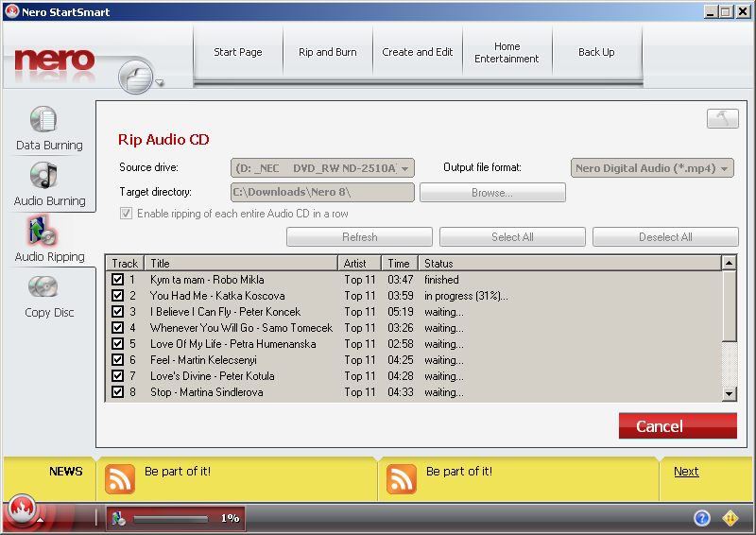This screenshot has height=535, width=756.
Task: Uncheck track 7 Love's Divine checkbox
Action: (x=117, y=376)
